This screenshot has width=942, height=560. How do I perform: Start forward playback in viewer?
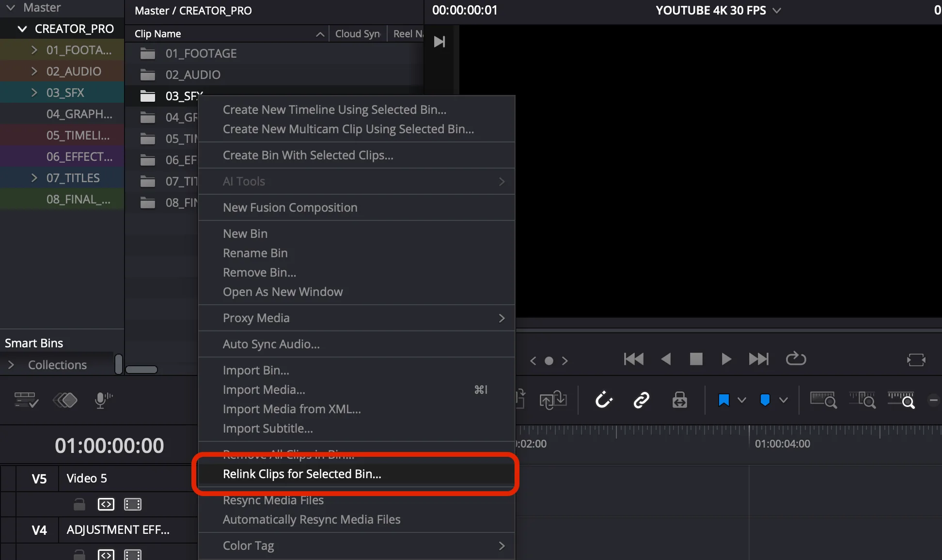[726, 359]
